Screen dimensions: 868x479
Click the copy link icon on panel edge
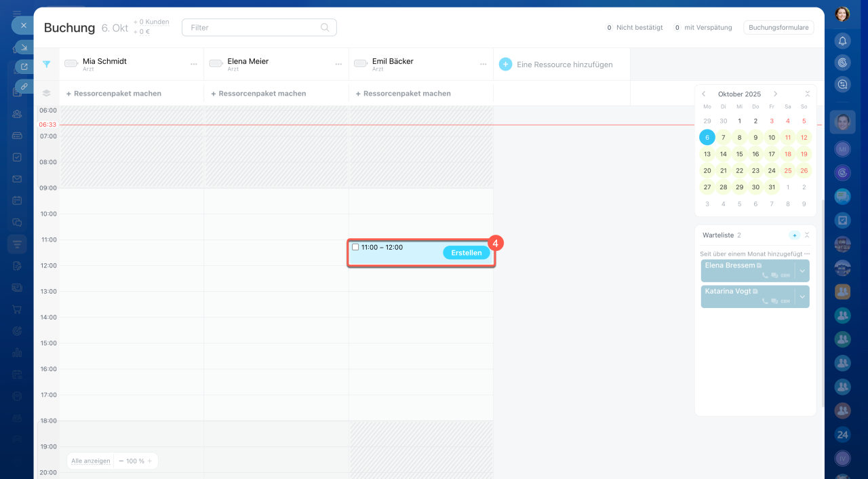[24, 86]
